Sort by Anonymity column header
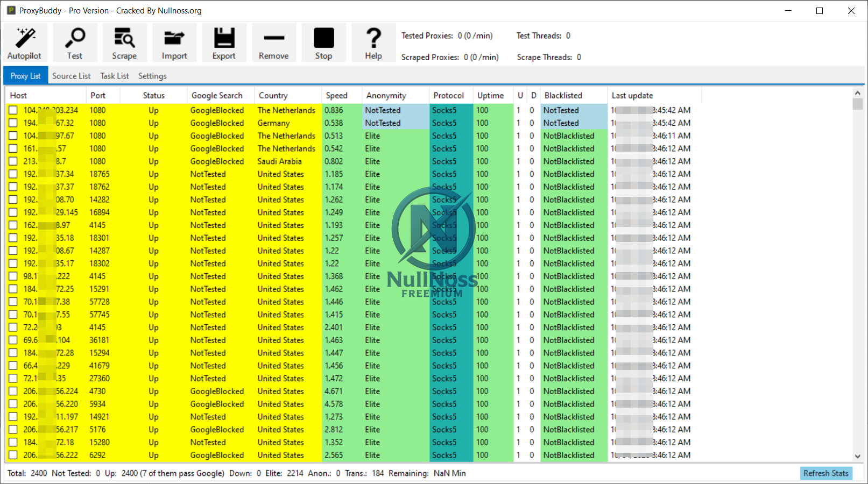Viewport: 868px width, 484px height. pos(386,96)
